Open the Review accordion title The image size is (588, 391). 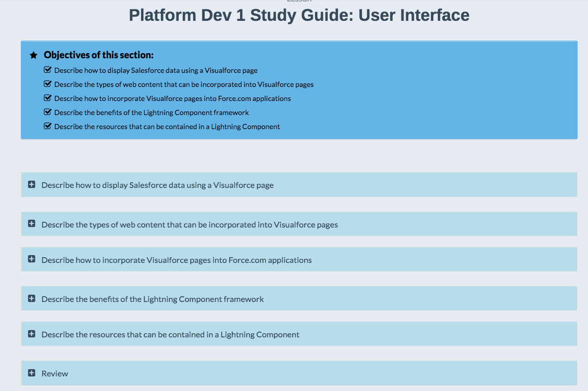(x=55, y=374)
